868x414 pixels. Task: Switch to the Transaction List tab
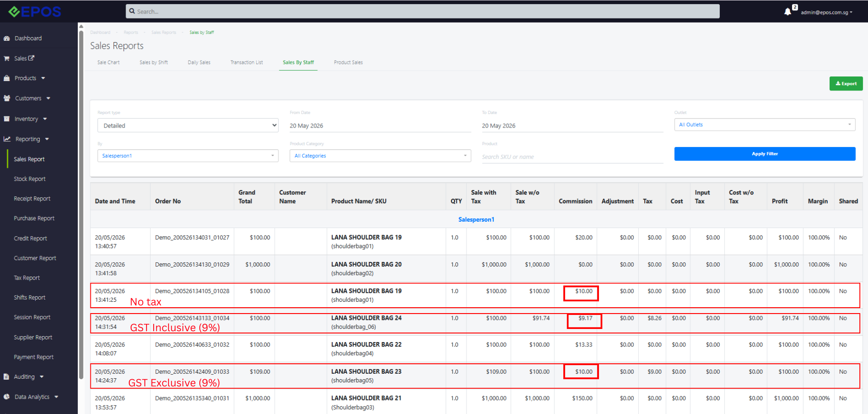tap(246, 62)
